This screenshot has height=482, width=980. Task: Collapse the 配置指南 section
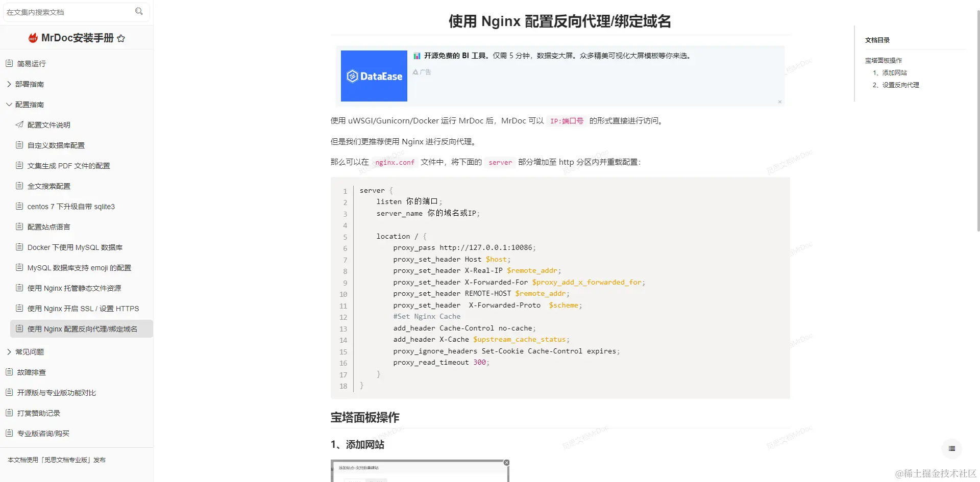click(9, 104)
